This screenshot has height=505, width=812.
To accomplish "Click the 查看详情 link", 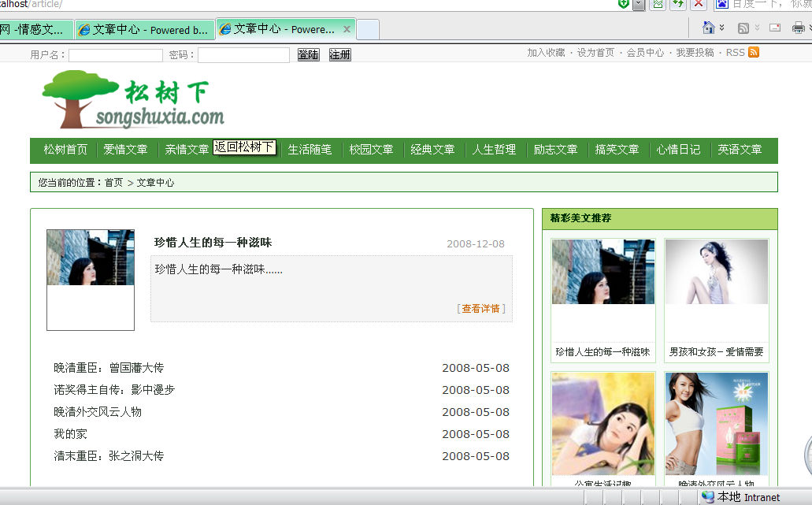I will pos(480,309).
